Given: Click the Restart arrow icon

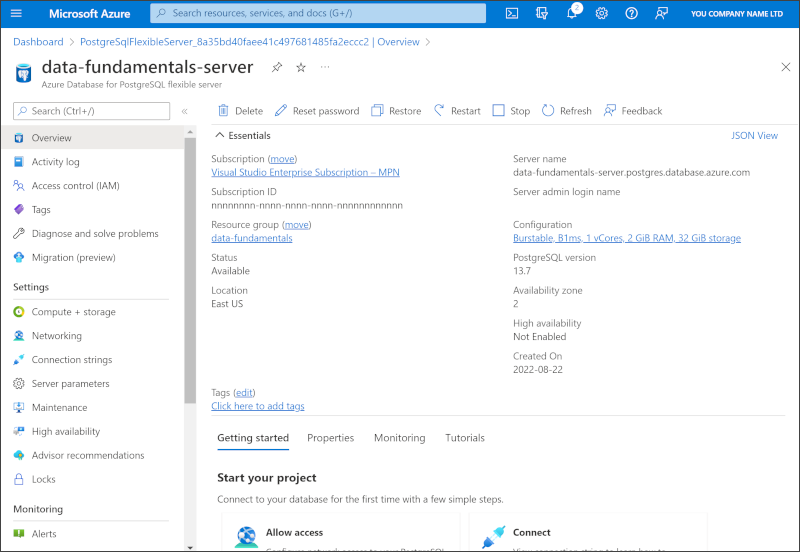Looking at the screenshot, I should coord(439,110).
